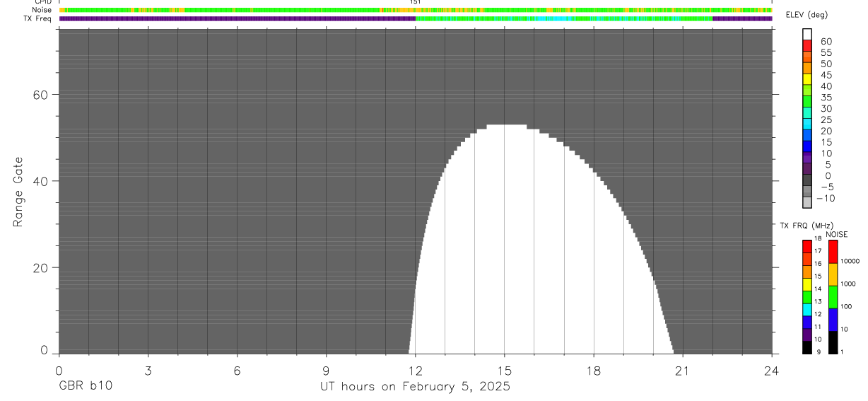
Task: Choose cyan ELEV swatch between 25 and 20
Action: 807,124
